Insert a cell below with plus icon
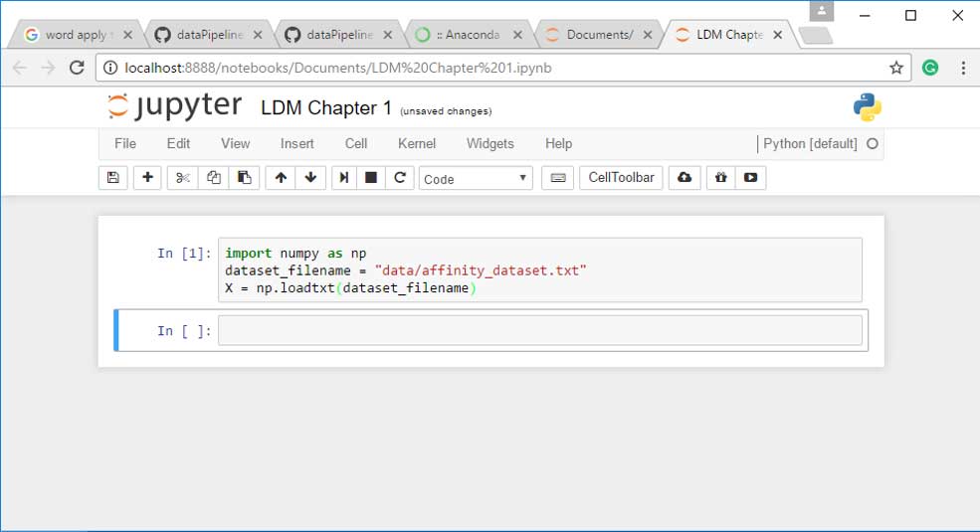This screenshot has width=980, height=532. 147,178
